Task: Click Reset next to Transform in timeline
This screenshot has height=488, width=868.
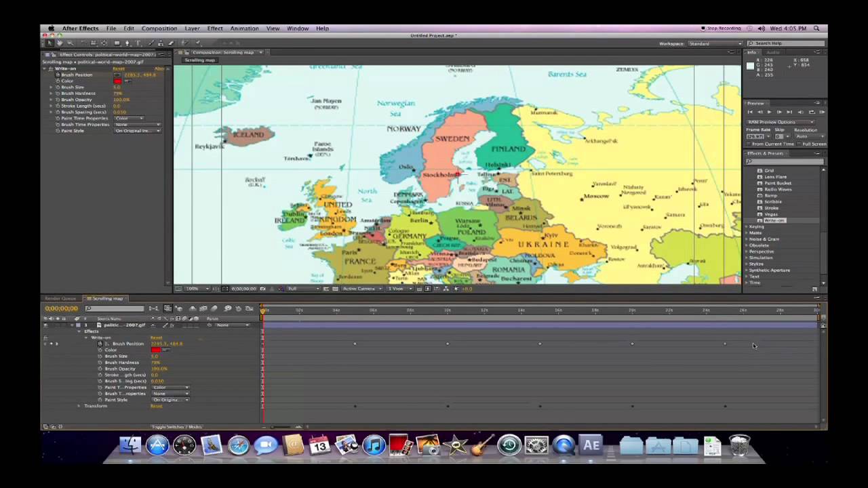Action: click(x=156, y=406)
